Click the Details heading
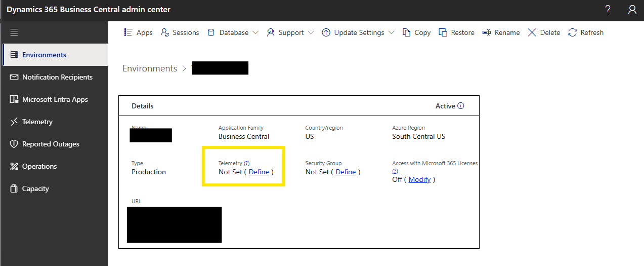 (x=143, y=106)
